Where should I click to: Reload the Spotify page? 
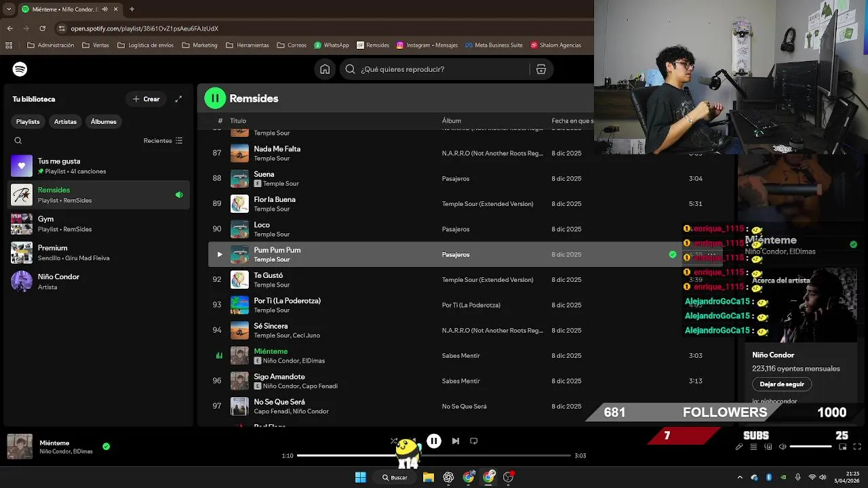pos(42,28)
